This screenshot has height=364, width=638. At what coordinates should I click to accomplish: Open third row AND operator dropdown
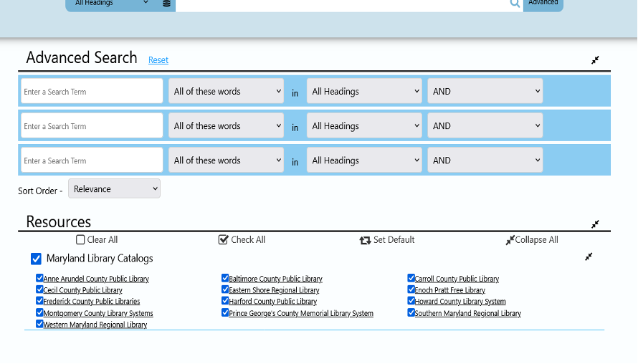[485, 161]
